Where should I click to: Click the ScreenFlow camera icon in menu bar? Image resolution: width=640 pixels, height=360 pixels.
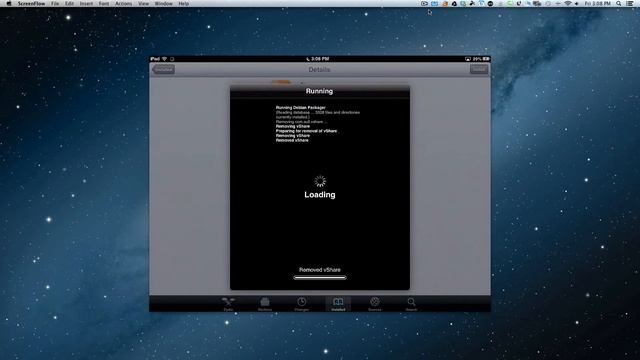(424, 3)
